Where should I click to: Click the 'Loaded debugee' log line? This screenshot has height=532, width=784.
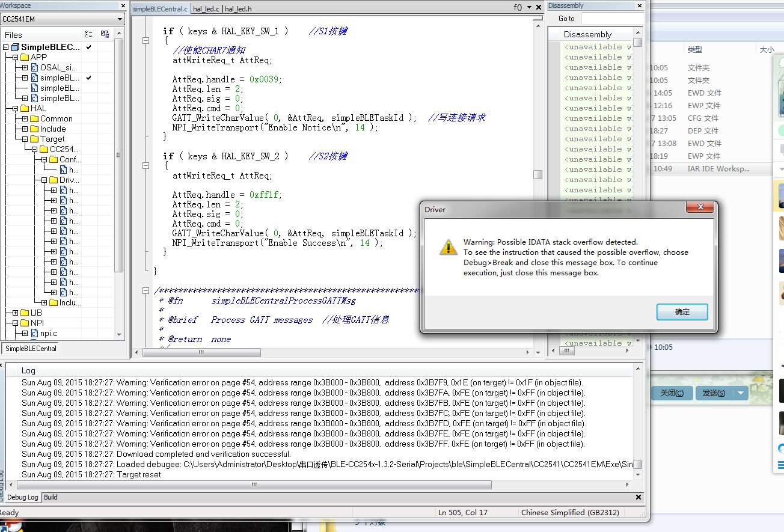(327, 464)
